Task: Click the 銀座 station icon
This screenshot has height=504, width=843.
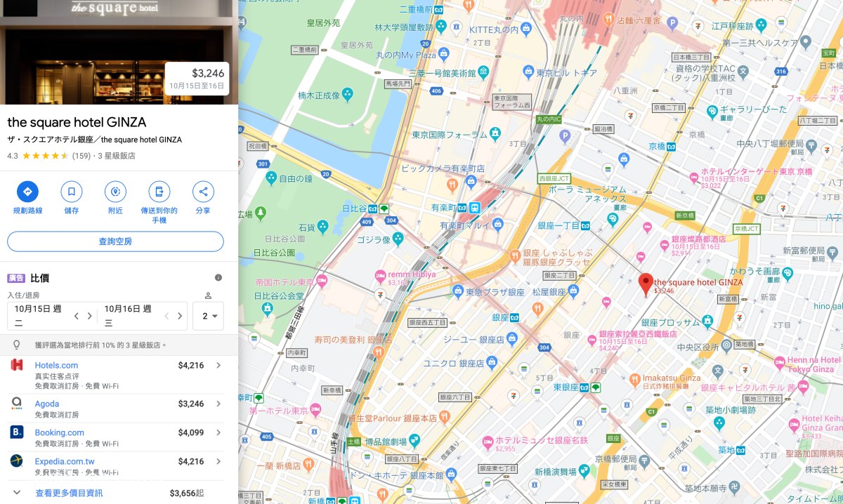Action: [514, 317]
